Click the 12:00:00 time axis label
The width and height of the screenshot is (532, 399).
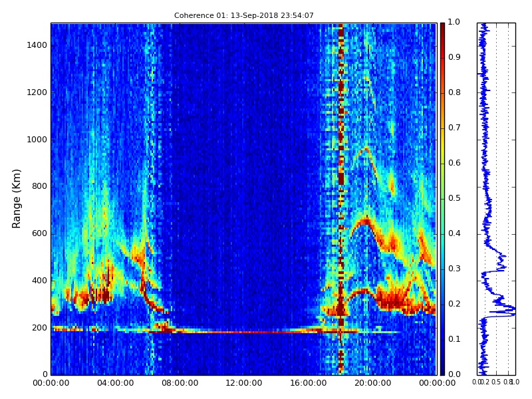coord(244,383)
